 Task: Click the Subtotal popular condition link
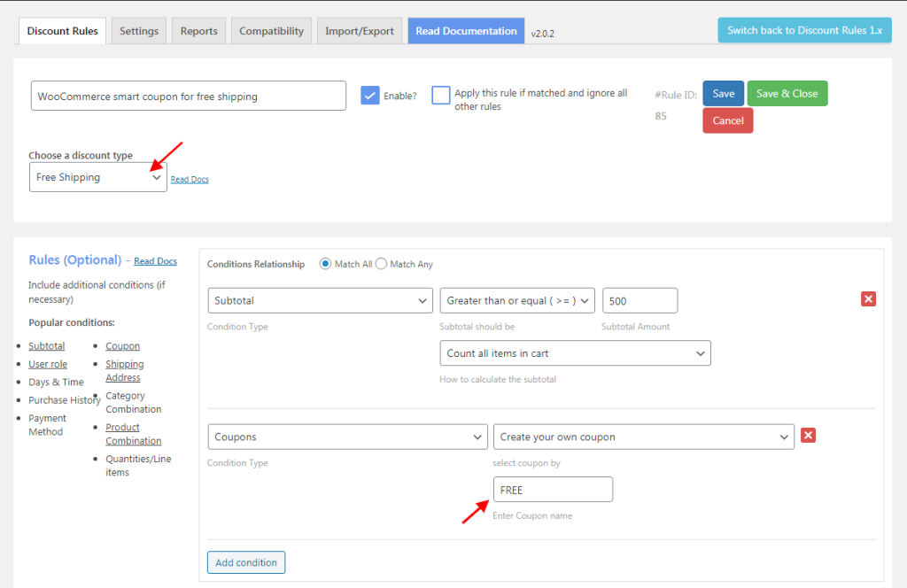pos(47,345)
